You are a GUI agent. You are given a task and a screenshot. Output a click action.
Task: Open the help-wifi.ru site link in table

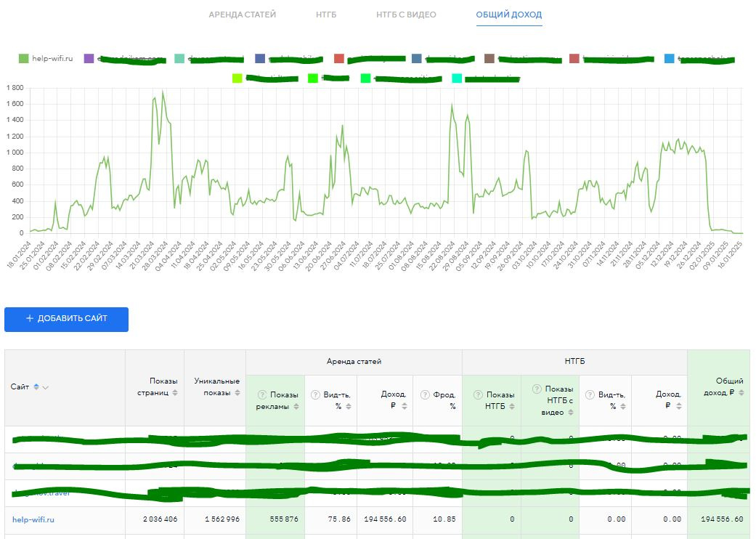coord(33,519)
